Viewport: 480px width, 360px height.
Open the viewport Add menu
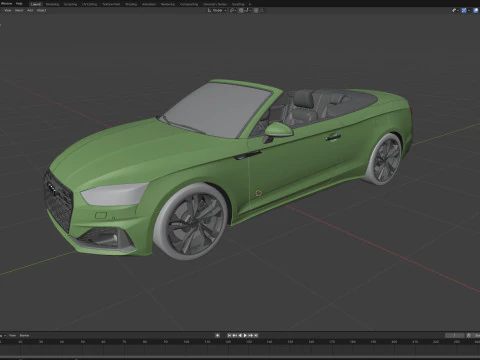point(30,10)
